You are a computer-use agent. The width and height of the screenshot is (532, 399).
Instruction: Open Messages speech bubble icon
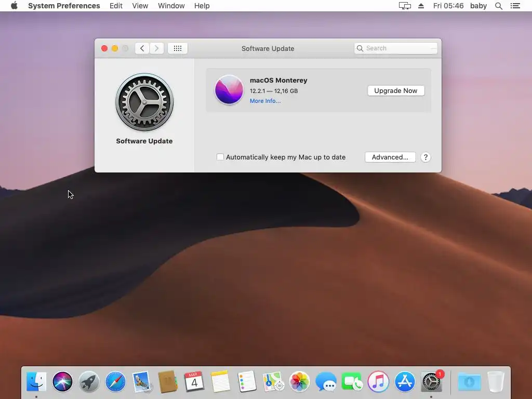click(x=326, y=381)
